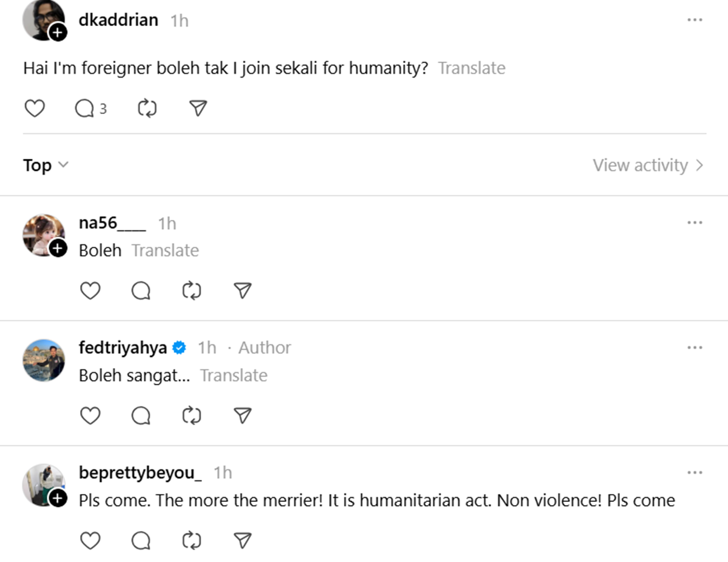Repost dkaddrian's foreigner question post
The width and height of the screenshot is (728, 562).
(x=147, y=109)
